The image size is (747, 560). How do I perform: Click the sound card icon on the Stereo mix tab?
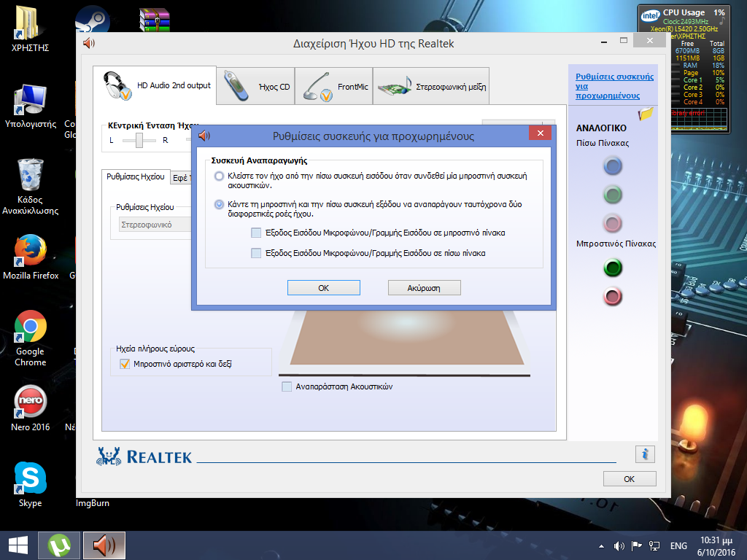coord(395,86)
